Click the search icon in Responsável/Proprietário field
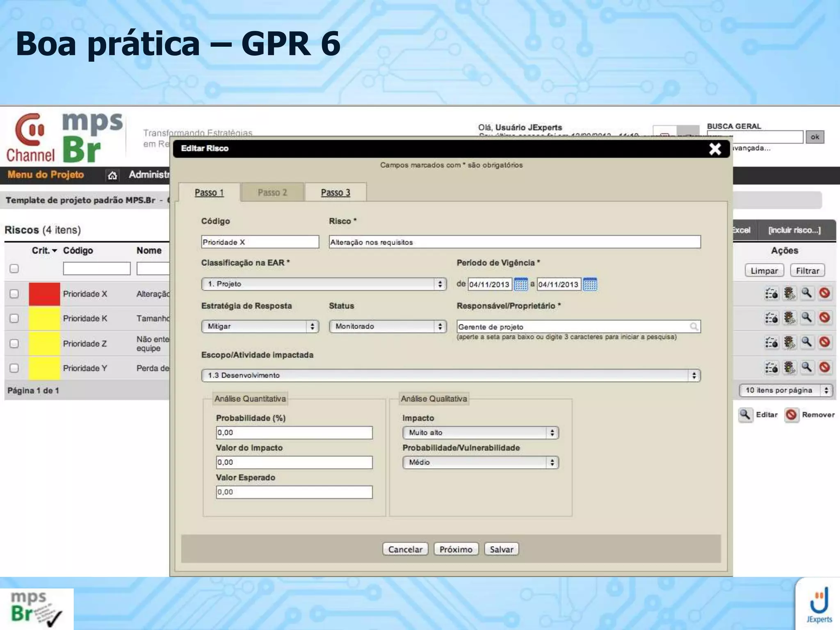This screenshot has height=630, width=840. [x=694, y=326]
